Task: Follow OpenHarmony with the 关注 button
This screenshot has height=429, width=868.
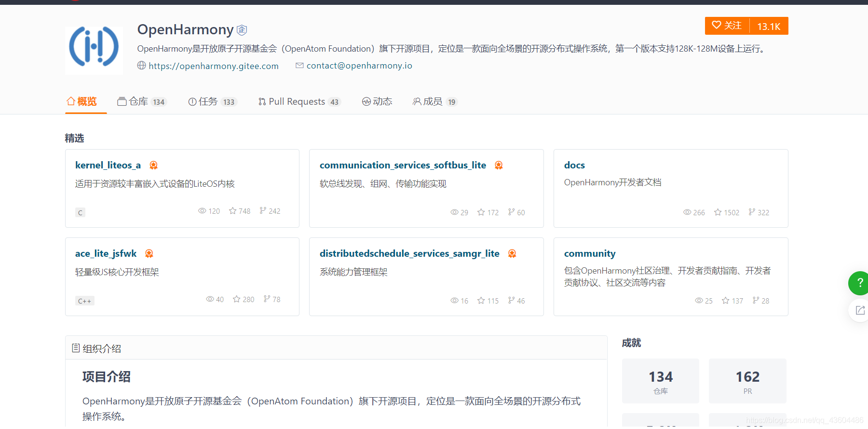Action: (x=727, y=26)
